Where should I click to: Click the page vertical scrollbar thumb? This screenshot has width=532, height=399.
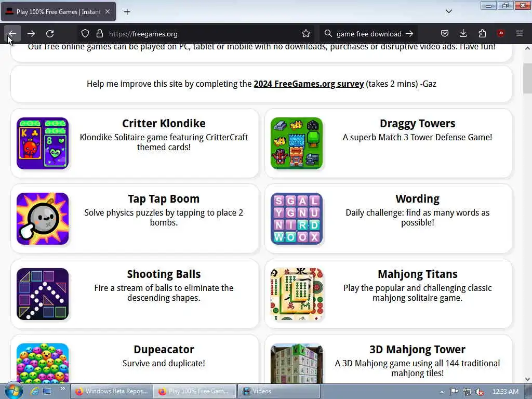click(527, 78)
